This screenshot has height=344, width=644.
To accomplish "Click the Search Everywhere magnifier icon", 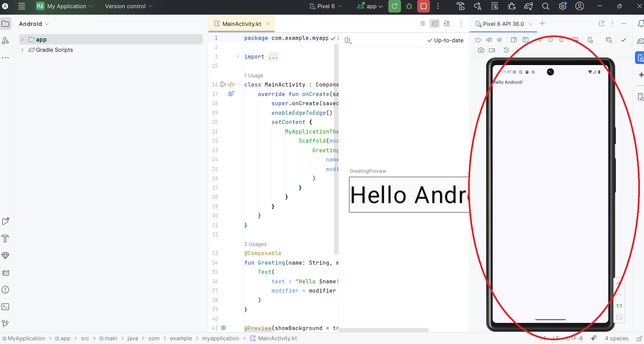I will pyautogui.click(x=545, y=6).
